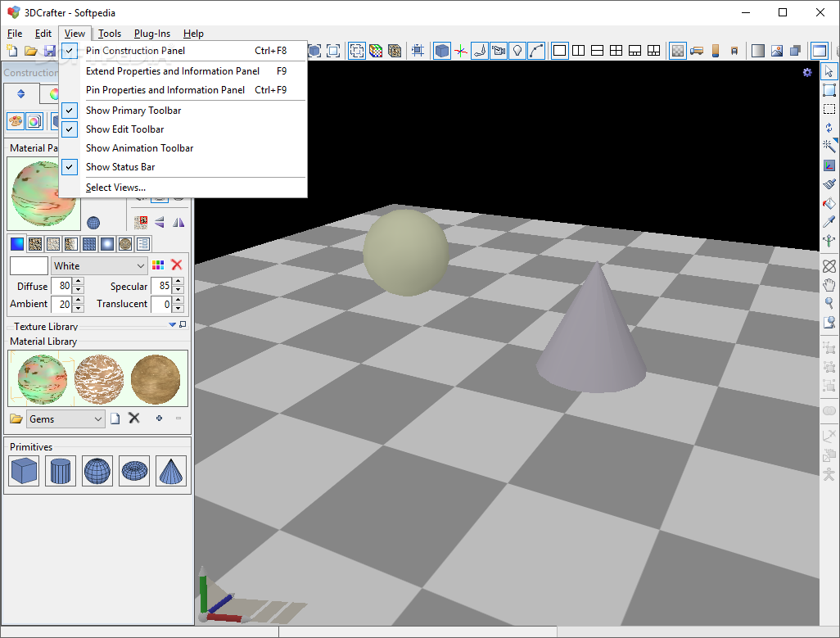Select the green marble material thumbnail in library
Image resolution: width=840 pixels, height=638 pixels.
tap(43, 379)
